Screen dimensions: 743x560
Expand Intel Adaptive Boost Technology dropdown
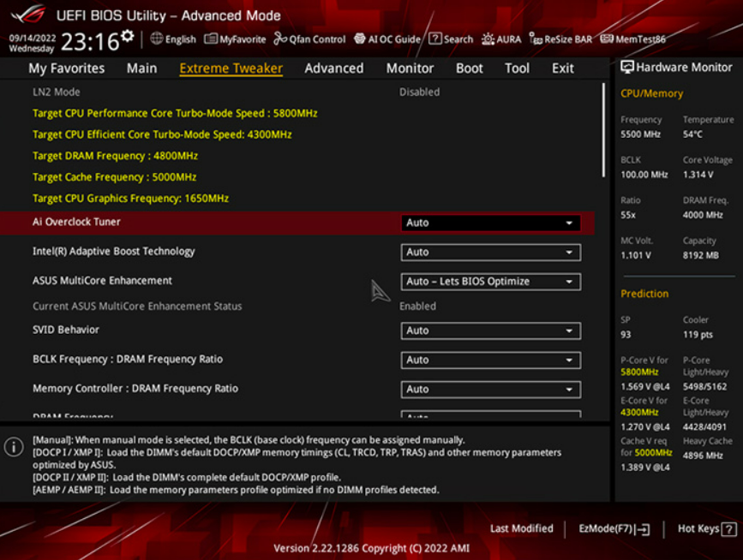click(x=490, y=253)
